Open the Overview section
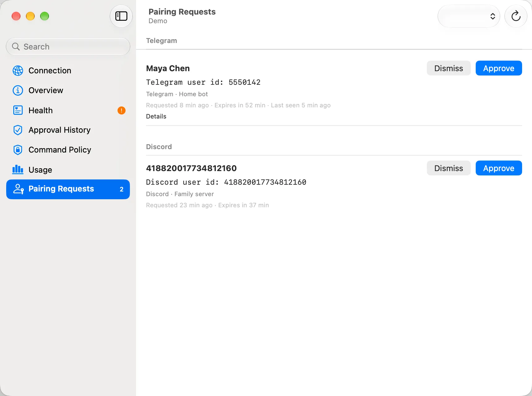Image resolution: width=532 pixels, height=396 pixels. click(68, 90)
